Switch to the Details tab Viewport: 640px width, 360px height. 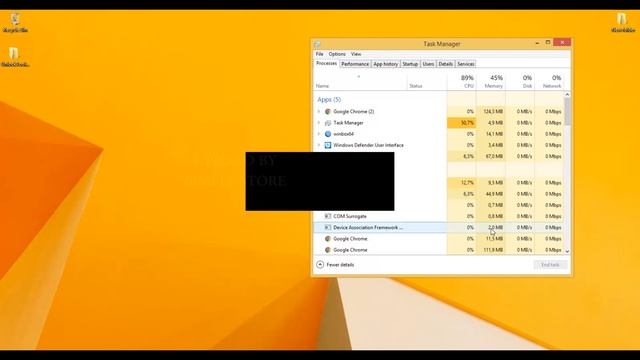445,64
